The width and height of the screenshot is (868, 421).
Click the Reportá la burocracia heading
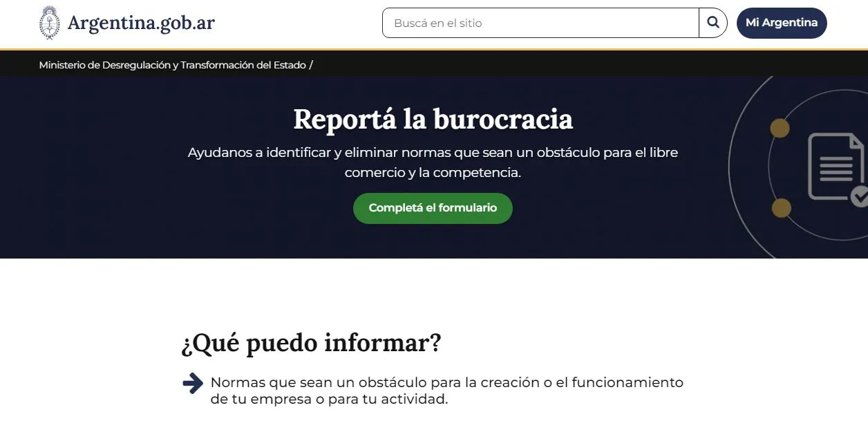pos(433,119)
